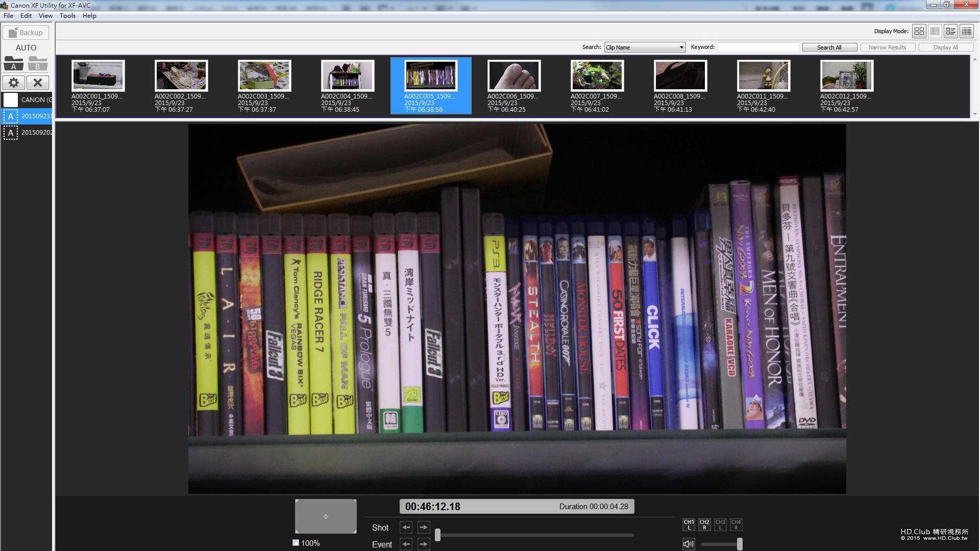Select the CANON media entry
This screenshot has height=551, width=980.
[27, 99]
